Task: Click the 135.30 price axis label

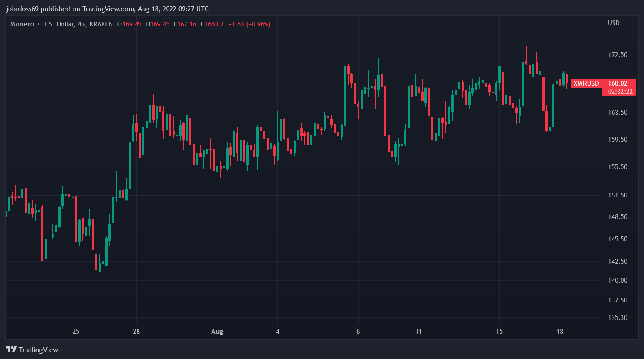Action: [x=617, y=317]
